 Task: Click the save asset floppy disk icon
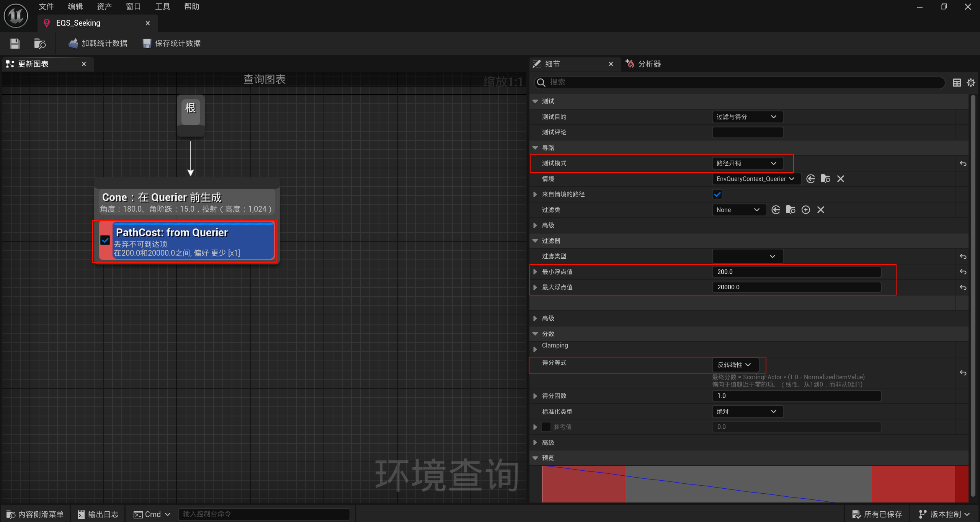point(15,44)
